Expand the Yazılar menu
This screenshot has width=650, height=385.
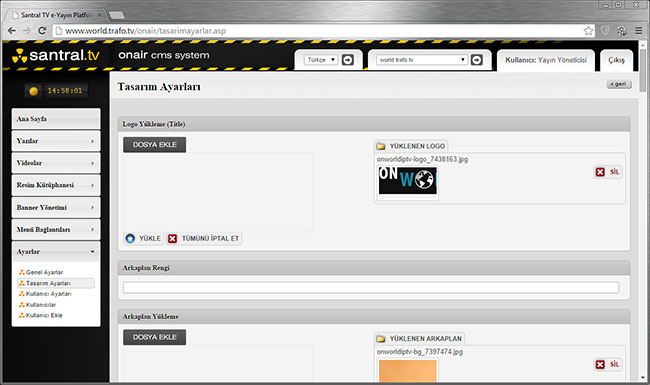pyautogui.click(x=56, y=141)
